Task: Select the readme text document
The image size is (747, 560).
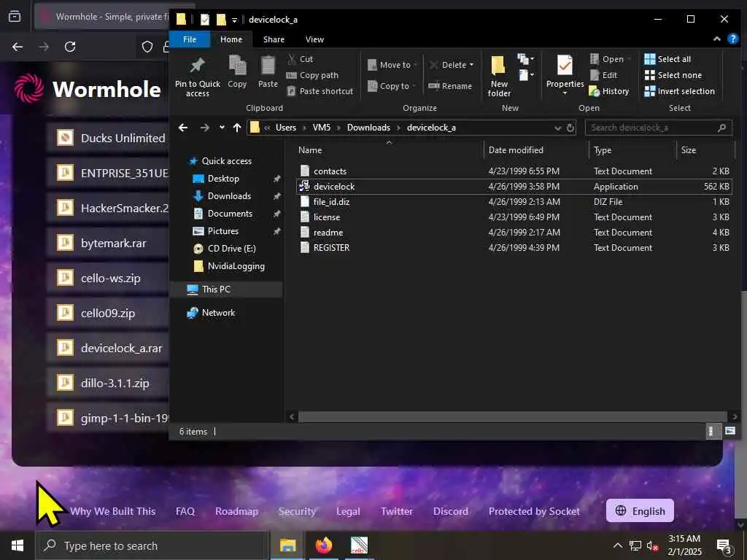Action: [x=514, y=233]
